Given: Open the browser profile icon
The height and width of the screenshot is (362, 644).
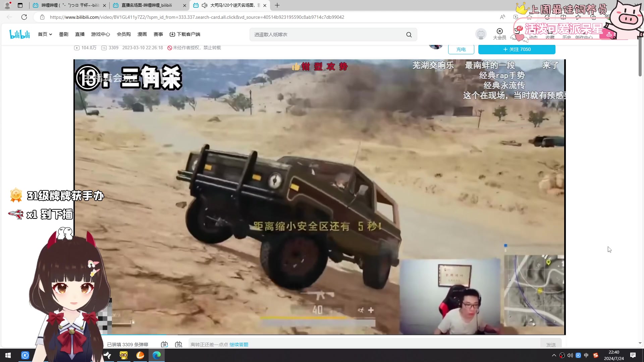Looking at the screenshot, I should (x=7, y=5).
